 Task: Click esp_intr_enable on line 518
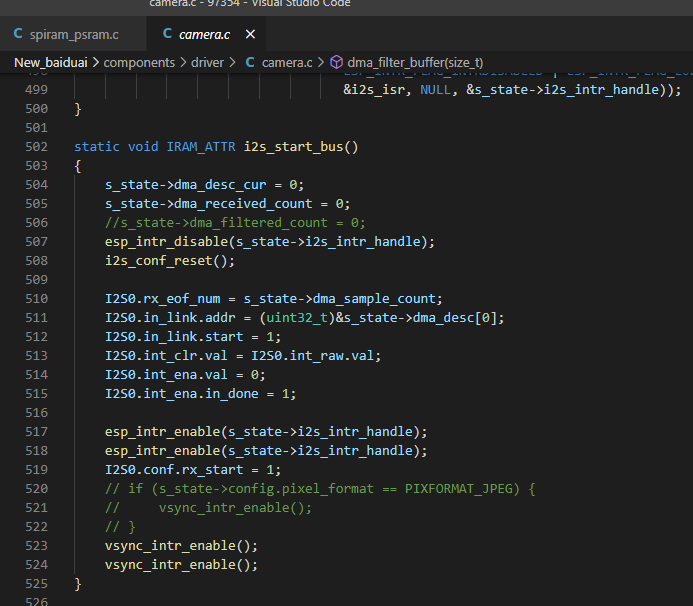tap(162, 451)
